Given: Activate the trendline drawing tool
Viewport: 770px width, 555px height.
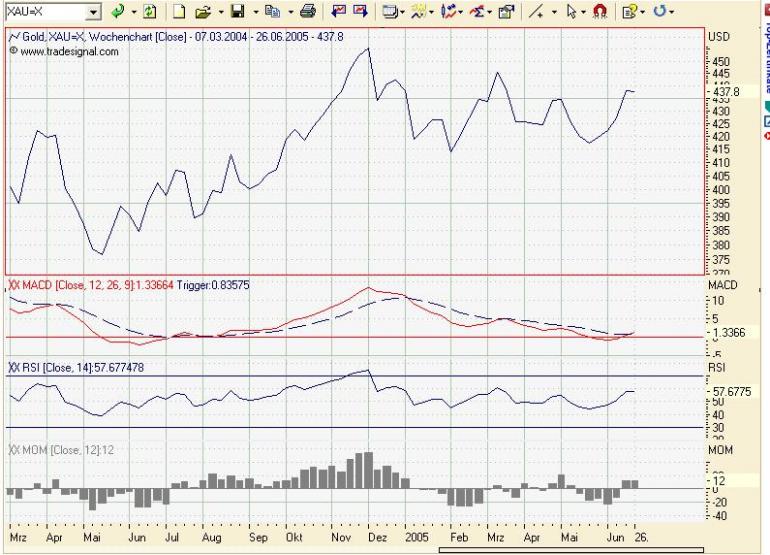Looking at the screenshot, I should 536,11.
